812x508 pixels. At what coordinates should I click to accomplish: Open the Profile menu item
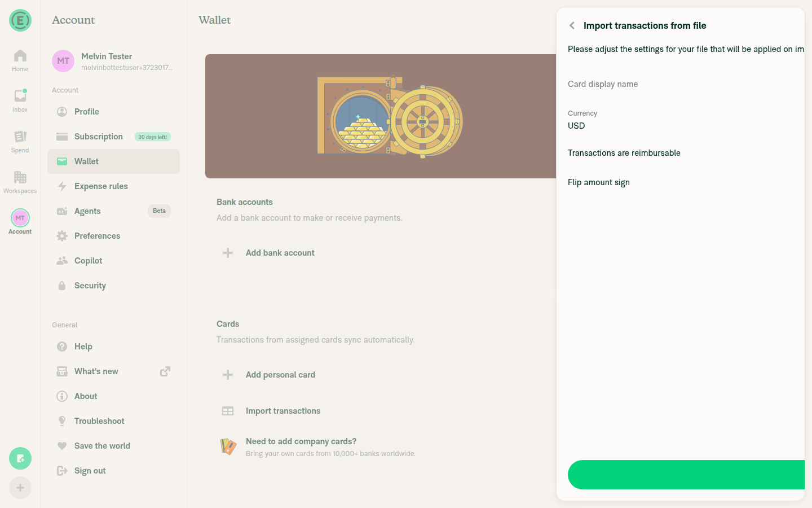pyautogui.click(x=113, y=112)
